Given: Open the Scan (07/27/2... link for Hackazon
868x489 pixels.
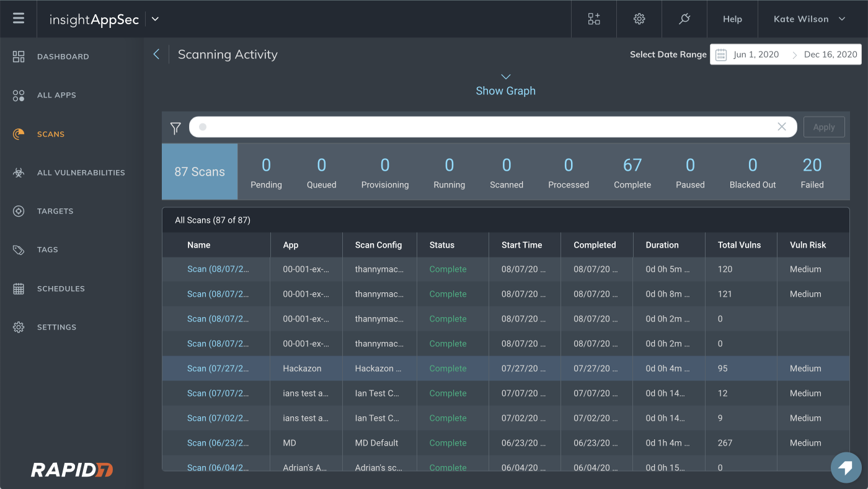Looking at the screenshot, I should point(218,369).
